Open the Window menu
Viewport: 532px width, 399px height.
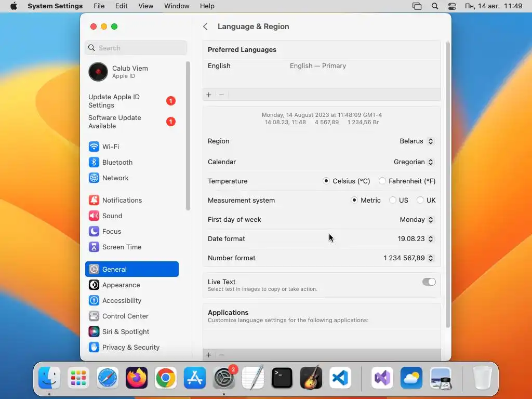[177, 6]
